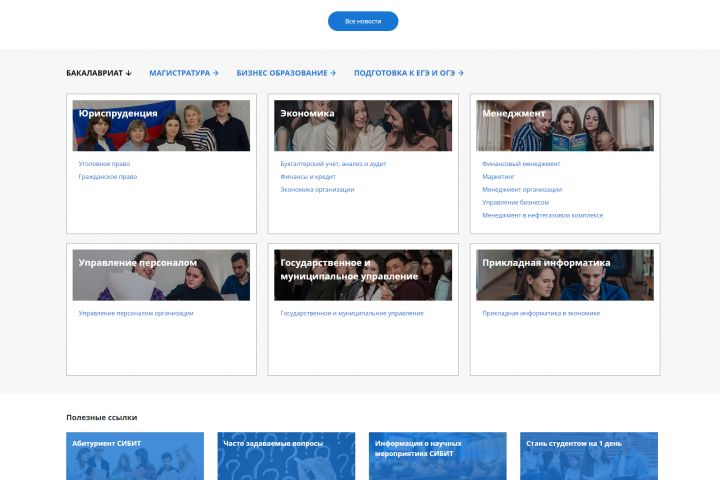Go to the 'Маркетинг' program link
Image resolution: width=720 pixels, height=480 pixels.
[x=499, y=177]
